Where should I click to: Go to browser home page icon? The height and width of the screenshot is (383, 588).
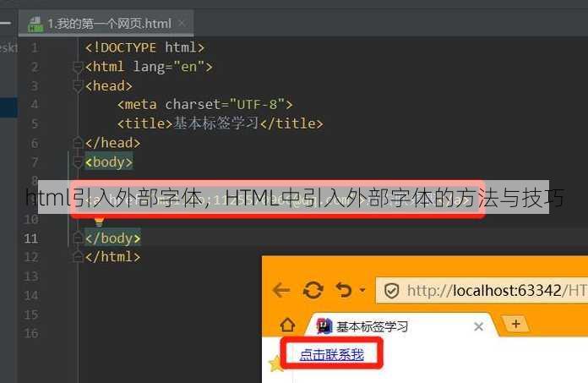pos(287,325)
